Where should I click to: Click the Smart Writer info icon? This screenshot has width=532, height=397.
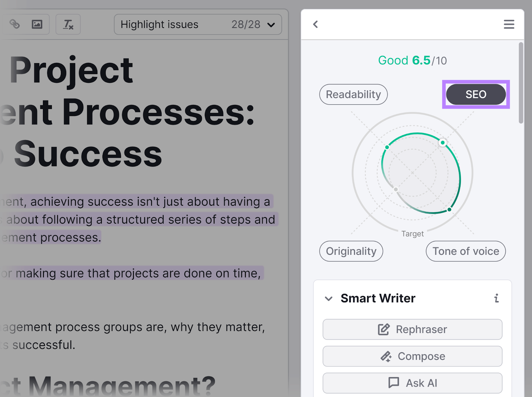coord(497,298)
